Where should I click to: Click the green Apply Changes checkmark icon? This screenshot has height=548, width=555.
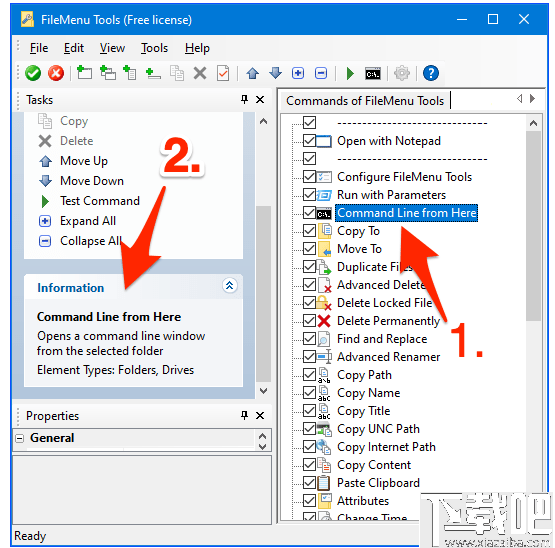[33, 73]
